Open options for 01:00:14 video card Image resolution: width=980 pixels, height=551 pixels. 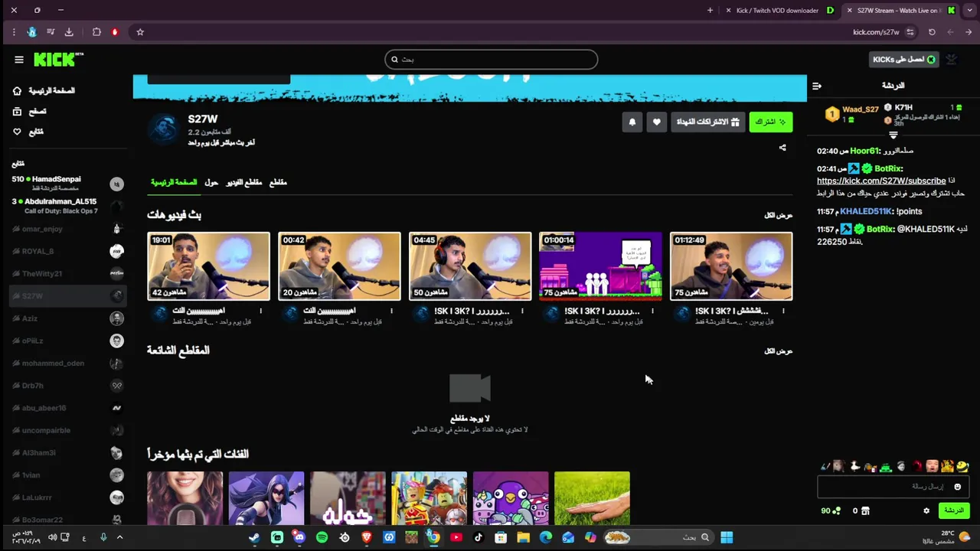[653, 311]
